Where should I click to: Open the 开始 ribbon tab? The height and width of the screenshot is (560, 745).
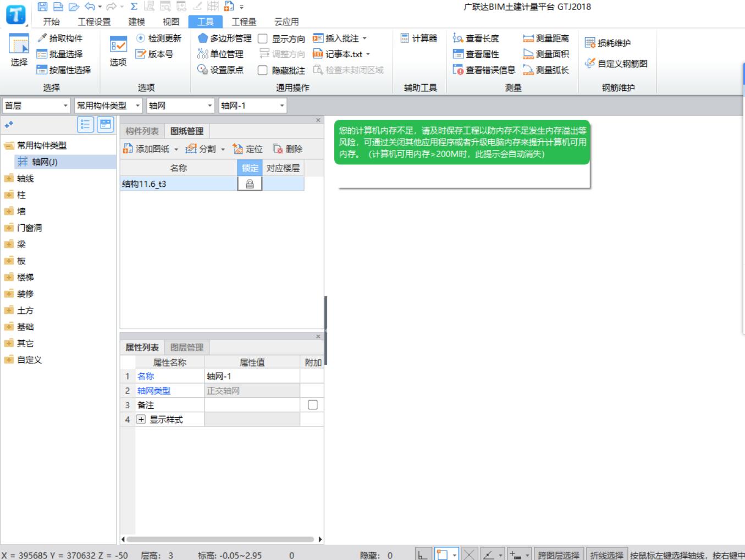51,21
